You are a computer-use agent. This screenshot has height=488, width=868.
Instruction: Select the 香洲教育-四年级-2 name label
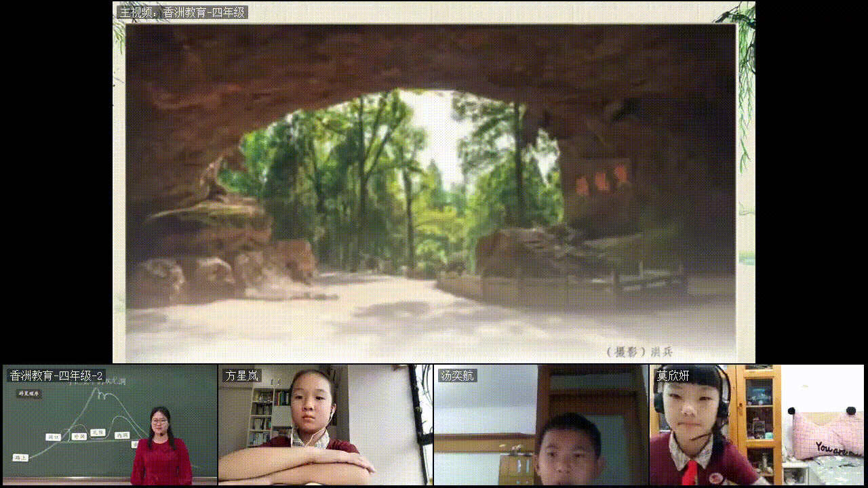pyautogui.click(x=56, y=375)
